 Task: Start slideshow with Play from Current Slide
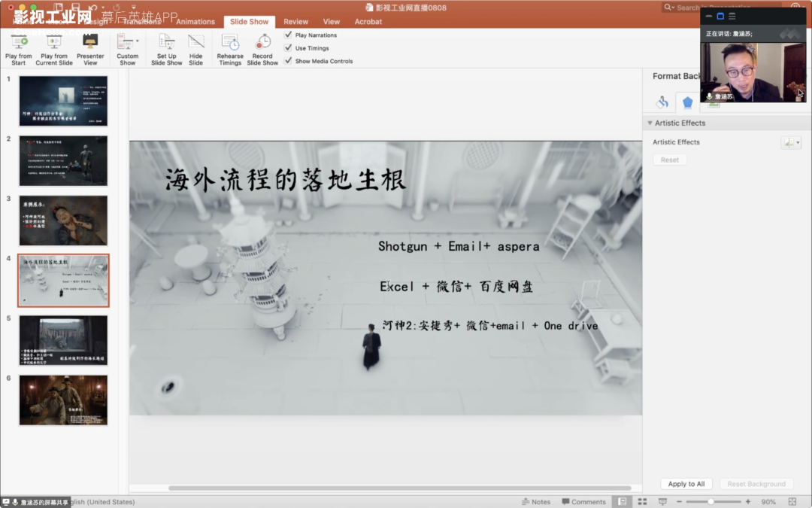[x=54, y=42]
